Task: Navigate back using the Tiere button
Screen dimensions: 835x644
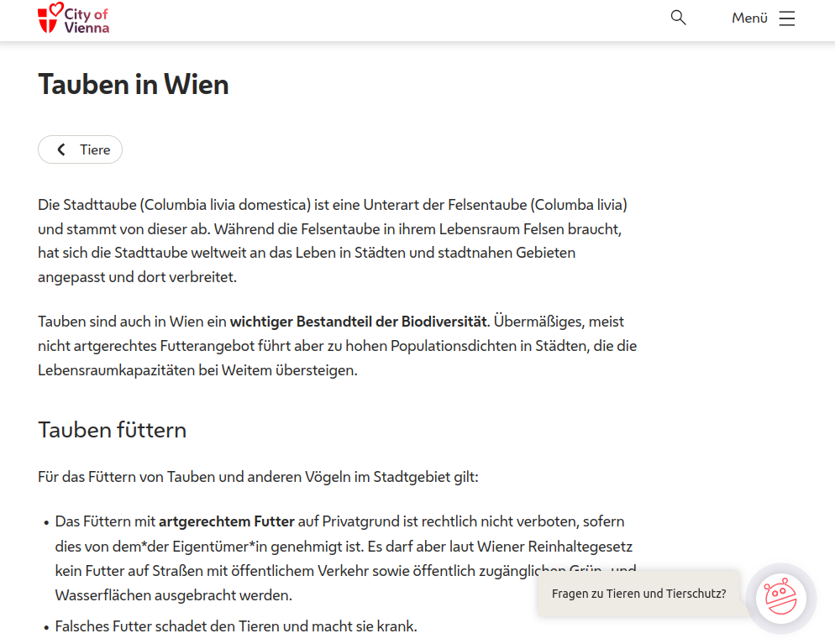Action: (x=80, y=149)
